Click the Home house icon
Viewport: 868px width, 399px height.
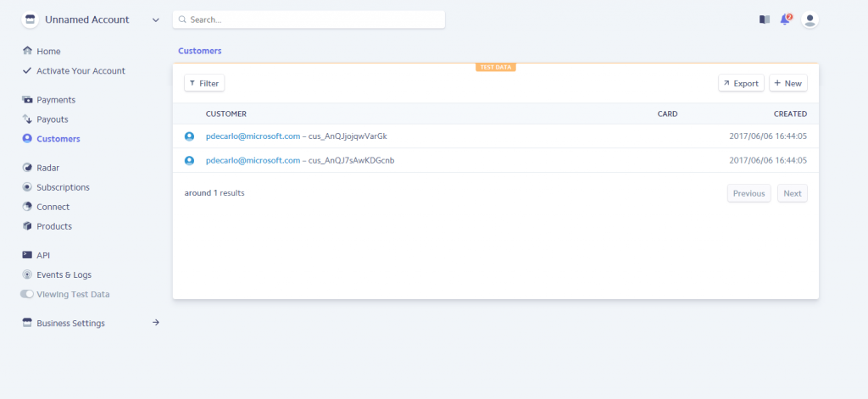(27, 51)
